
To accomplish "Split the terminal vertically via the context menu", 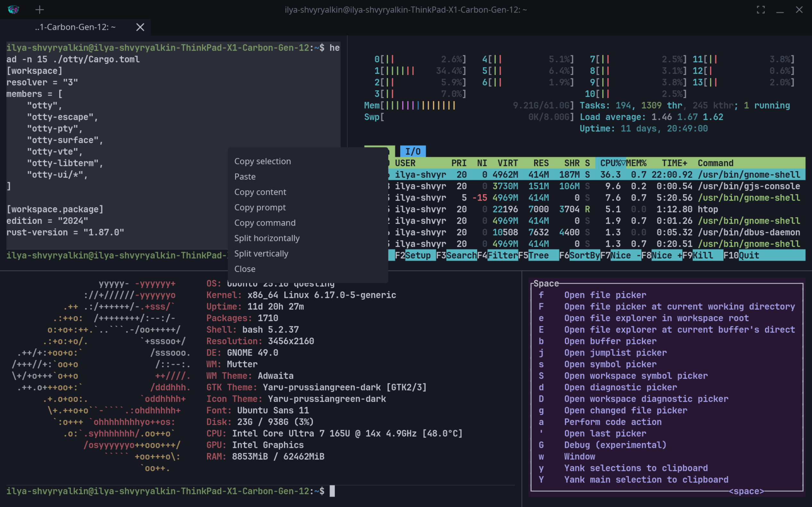I will [x=261, y=253].
